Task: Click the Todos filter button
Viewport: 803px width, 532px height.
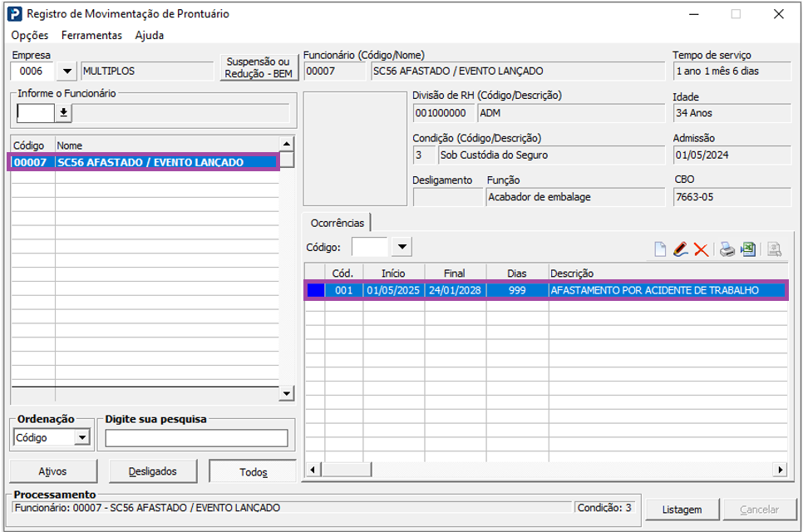Action: pyautogui.click(x=253, y=471)
